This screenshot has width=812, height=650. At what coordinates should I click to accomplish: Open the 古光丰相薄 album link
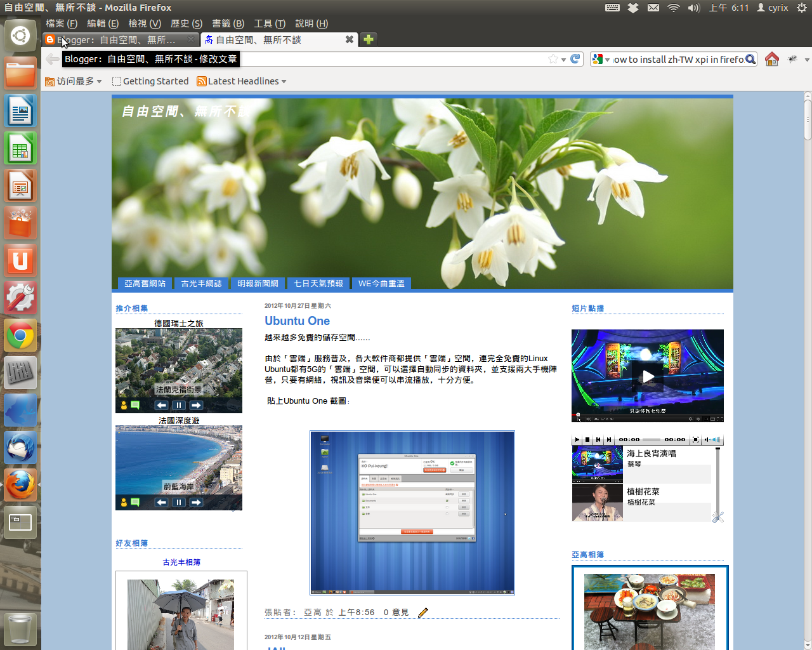tap(181, 562)
